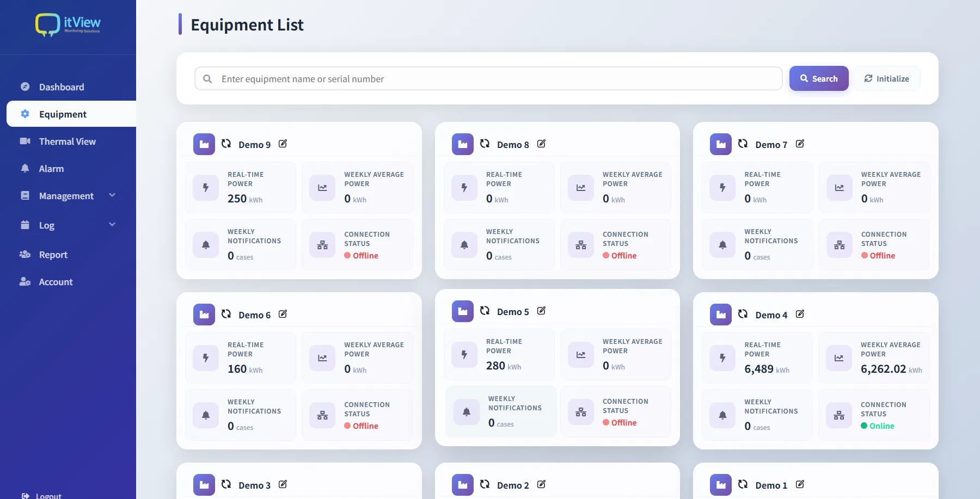Click the Demo 5 Offline status
The image size is (980, 499).
tap(620, 423)
